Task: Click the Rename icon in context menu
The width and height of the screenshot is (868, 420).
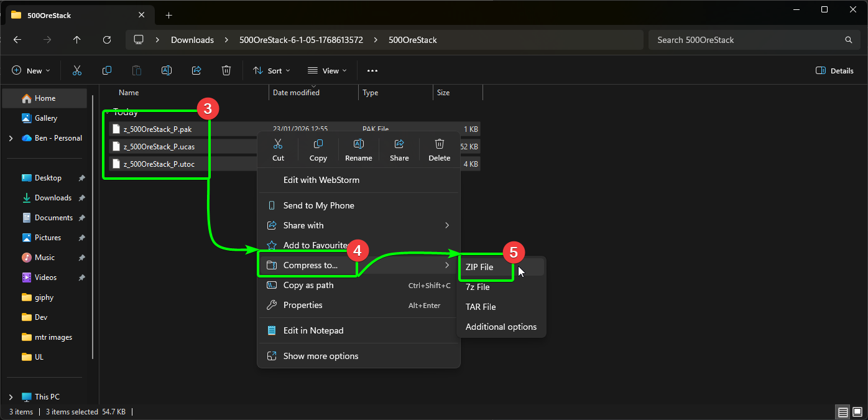Action: pos(358,149)
